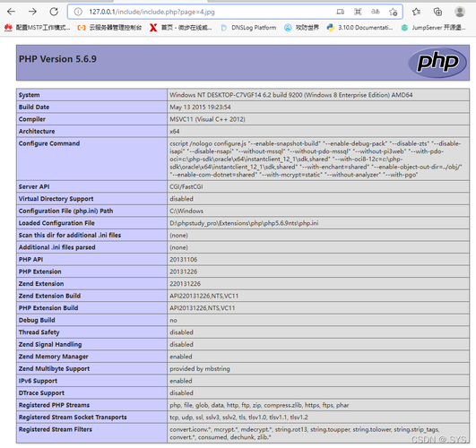This screenshot has width=476, height=448.
Task: Click the green JumpServer bookmark icon
Action: [404, 28]
